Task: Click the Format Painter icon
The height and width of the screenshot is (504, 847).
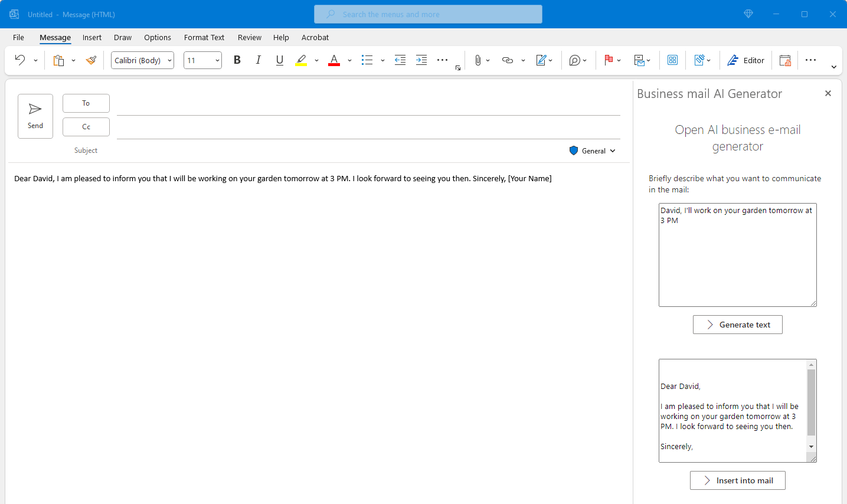Action: [91, 60]
